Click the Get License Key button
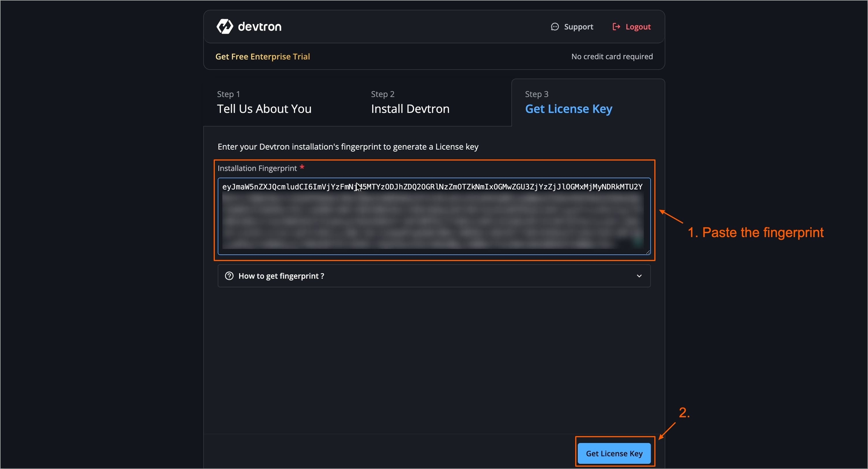Screen dimensions: 868x469 pos(614,453)
